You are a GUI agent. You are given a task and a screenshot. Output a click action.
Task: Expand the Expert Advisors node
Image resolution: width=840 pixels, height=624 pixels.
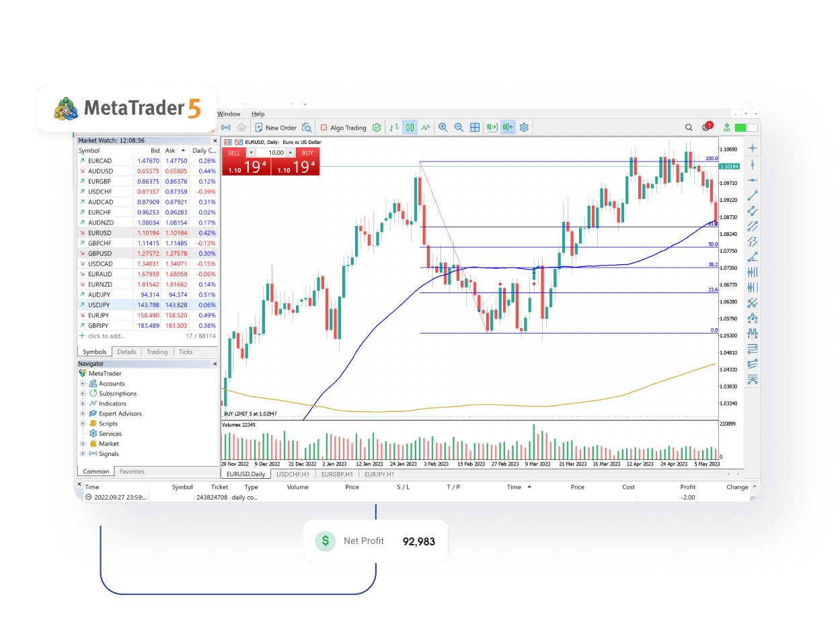83,414
